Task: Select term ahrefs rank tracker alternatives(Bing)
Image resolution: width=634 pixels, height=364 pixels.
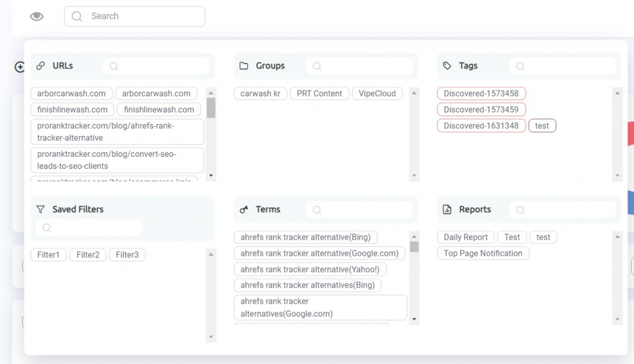Action: pos(308,285)
